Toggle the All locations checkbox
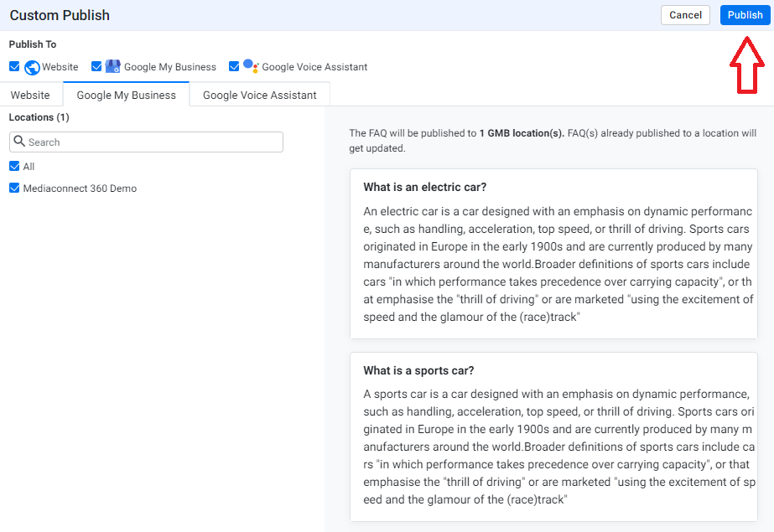774x532 pixels. 14,166
